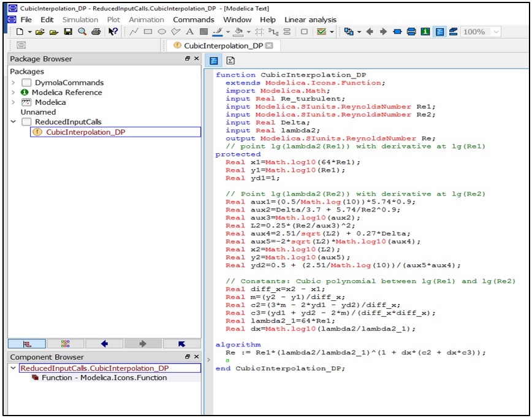Close the CubicInterpolation_DP tab
532x418 pixels.
pos(269,45)
